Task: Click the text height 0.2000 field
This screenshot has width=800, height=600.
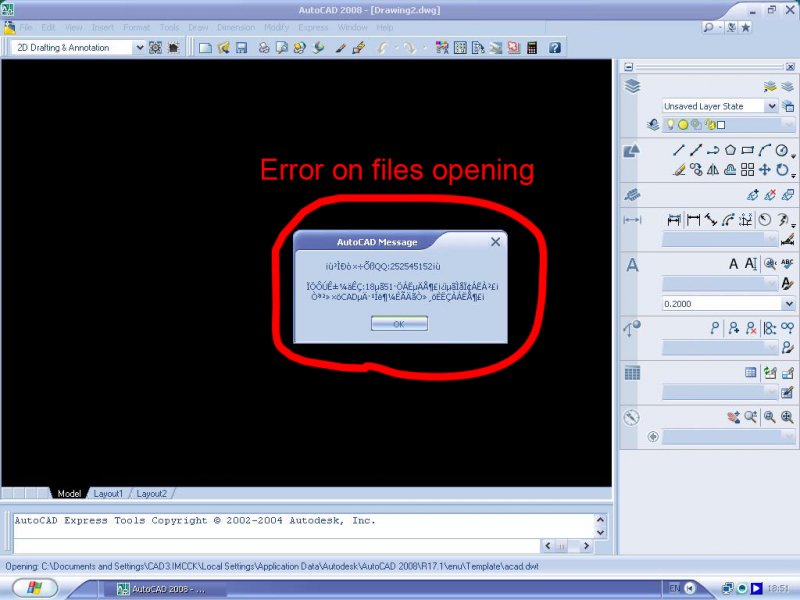Action: tap(723, 304)
